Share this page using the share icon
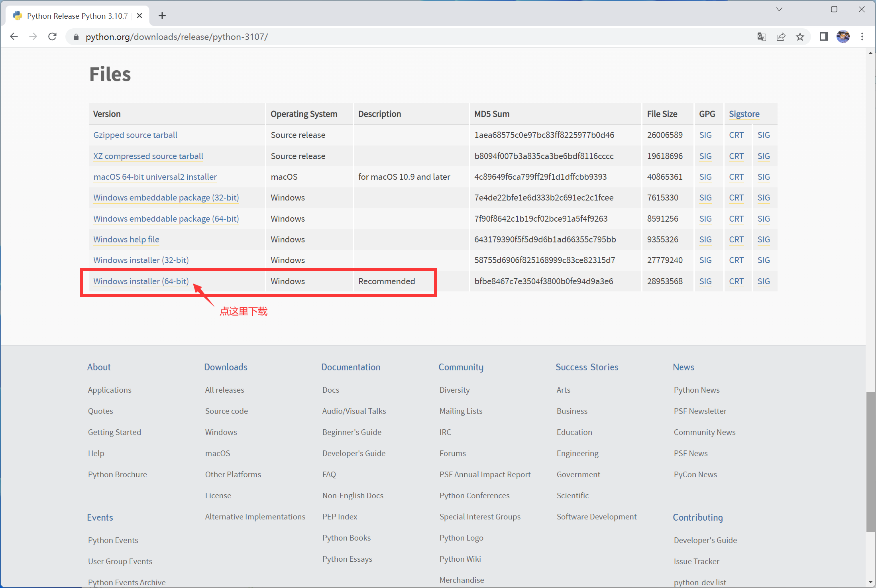The width and height of the screenshot is (876, 588). (781, 37)
